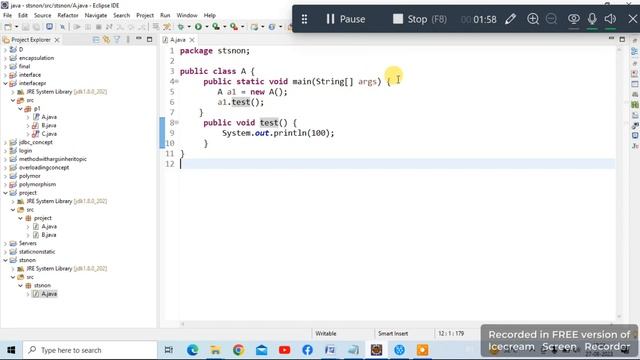This screenshot has width=640, height=360.
Task: Pause the screen recording
Action: (x=345, y=19)
